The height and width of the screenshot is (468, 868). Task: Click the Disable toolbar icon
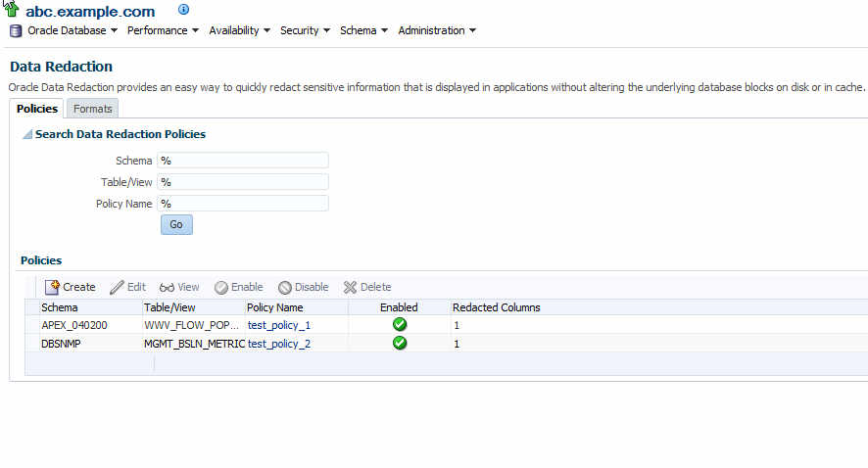[285, 287]
